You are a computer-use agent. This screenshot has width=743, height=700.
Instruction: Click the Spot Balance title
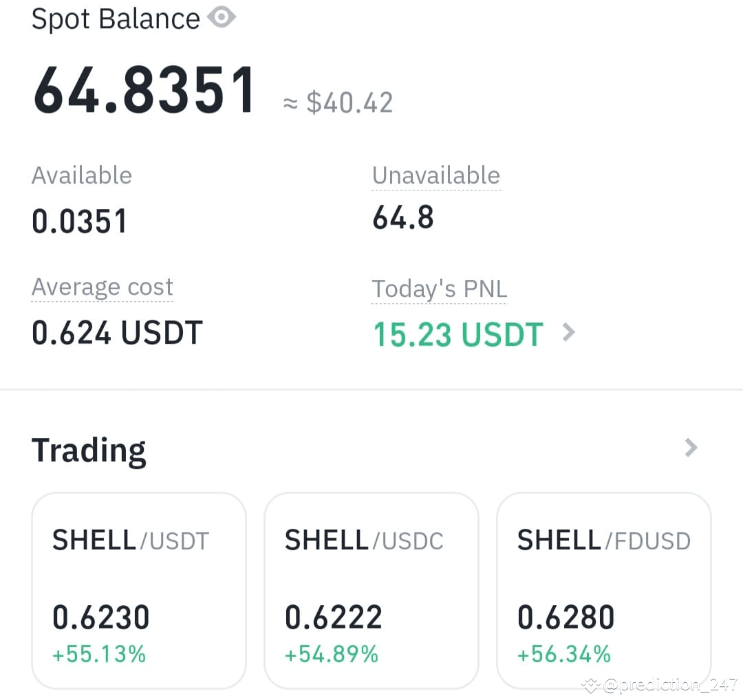(x=116, y=18)
